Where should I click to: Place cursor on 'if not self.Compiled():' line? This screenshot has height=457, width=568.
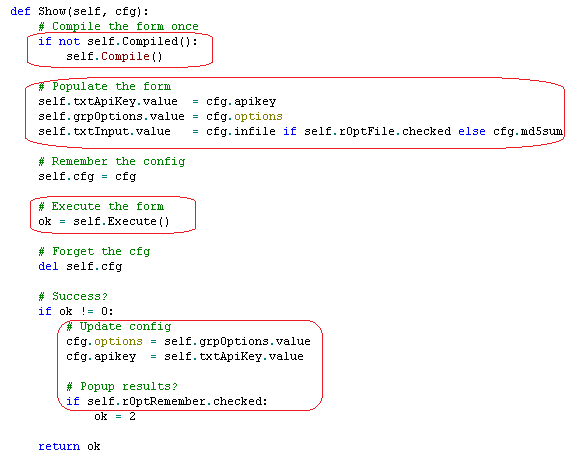pos(118,42)
